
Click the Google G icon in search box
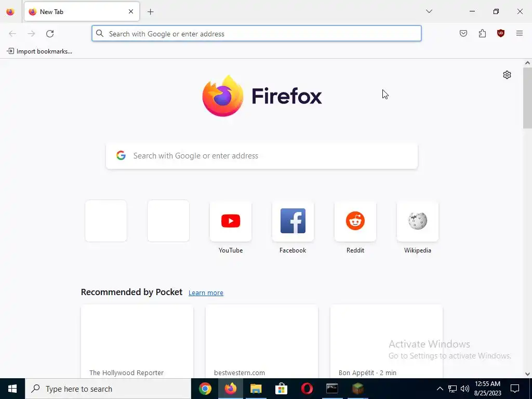click(x=121, y=156)
